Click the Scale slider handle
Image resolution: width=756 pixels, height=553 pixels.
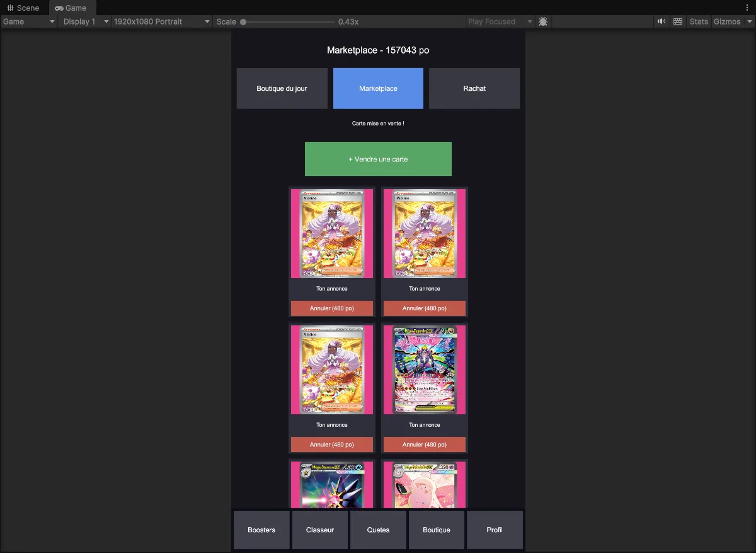[243, 21]
